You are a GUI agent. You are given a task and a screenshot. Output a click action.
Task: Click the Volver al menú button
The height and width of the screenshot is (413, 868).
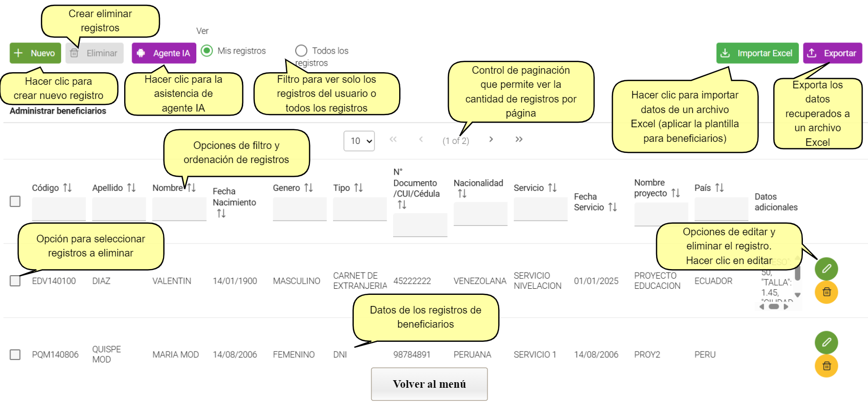pyautogui.click(x=429, y=384)
